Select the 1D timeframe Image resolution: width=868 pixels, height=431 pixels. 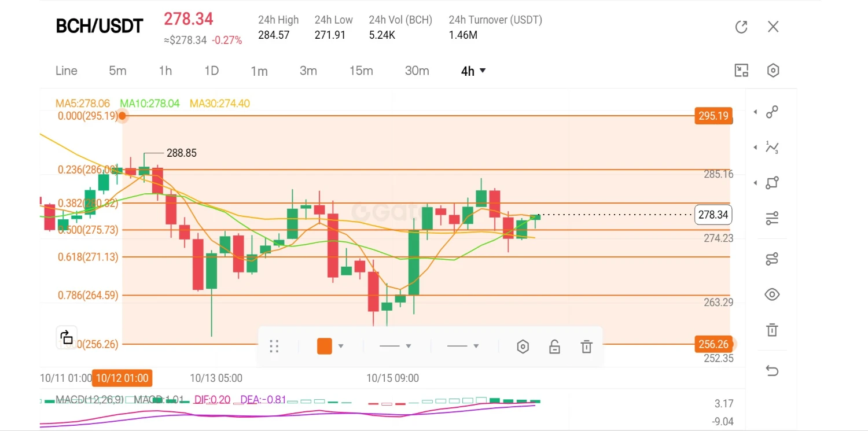pos(212,71)
